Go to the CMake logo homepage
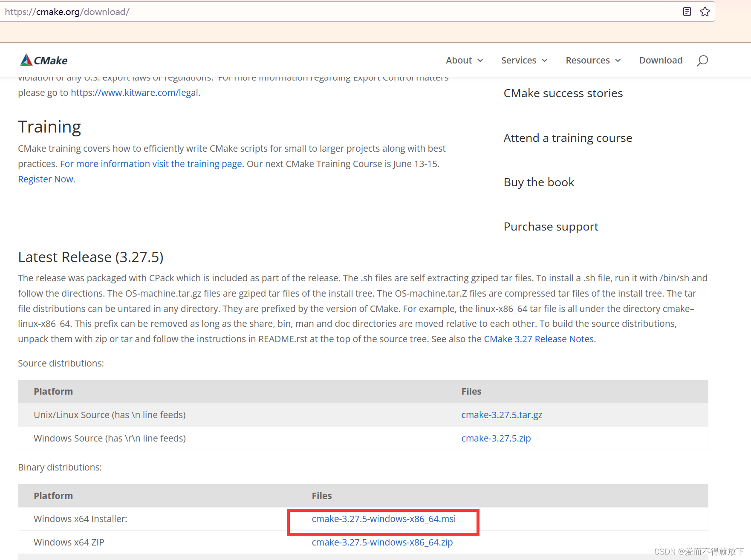The height and width of the screenshot is (560, 751). tap(43, 60)
